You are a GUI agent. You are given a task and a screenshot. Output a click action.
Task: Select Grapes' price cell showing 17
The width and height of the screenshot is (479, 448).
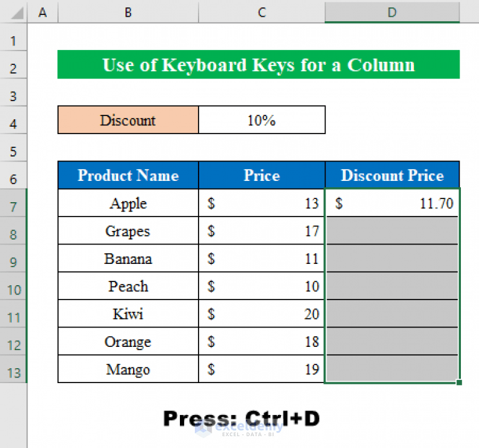(x=262, y=231)
